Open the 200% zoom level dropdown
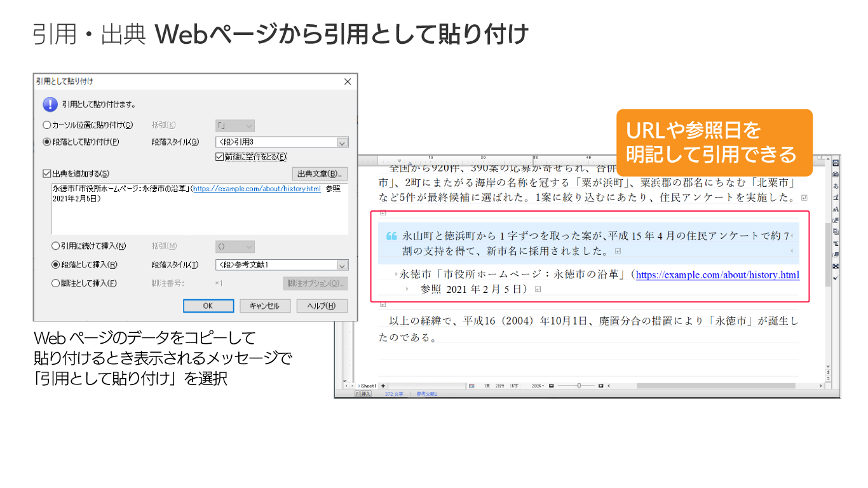The image size is (868, 488). [x=536, y=386]
